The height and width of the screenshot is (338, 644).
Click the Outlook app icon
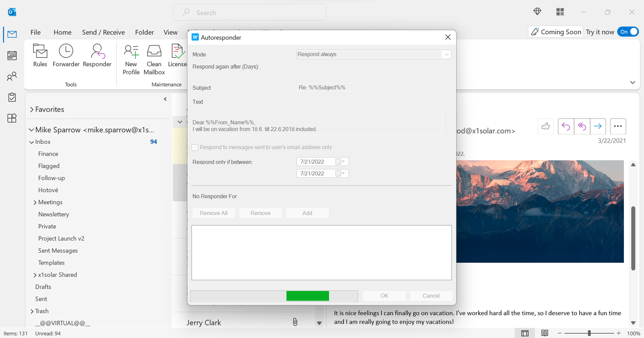[12, 12]
